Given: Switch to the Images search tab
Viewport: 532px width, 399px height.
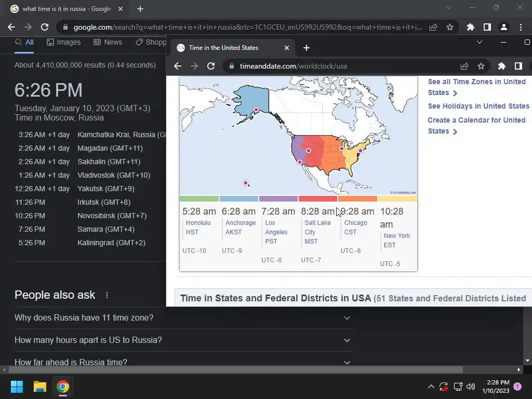Looking at the screenshot, I should coord(64,42).
